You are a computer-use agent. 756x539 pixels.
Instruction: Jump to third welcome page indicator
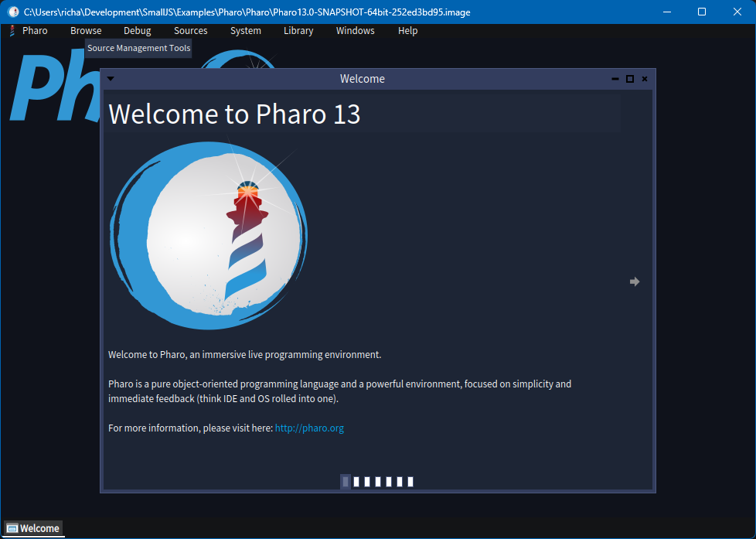pyautogui.click(x=367, y=482)
